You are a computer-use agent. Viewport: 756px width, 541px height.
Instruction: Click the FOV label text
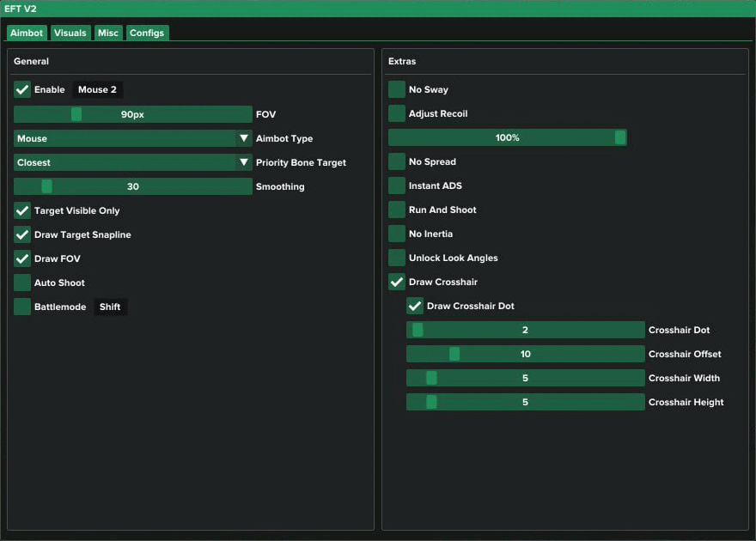265,114
